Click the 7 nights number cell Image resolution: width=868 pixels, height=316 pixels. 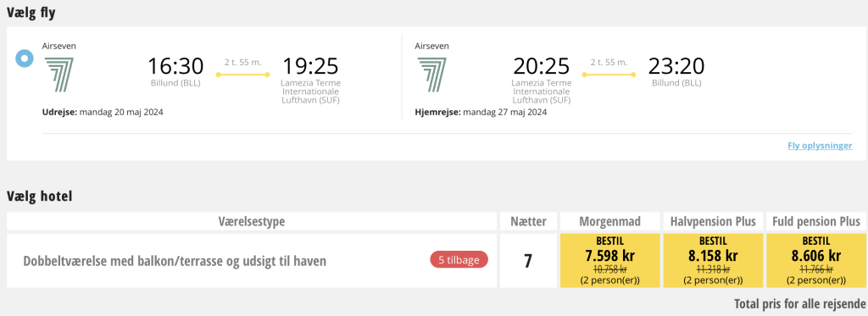[x=528, y=261]
